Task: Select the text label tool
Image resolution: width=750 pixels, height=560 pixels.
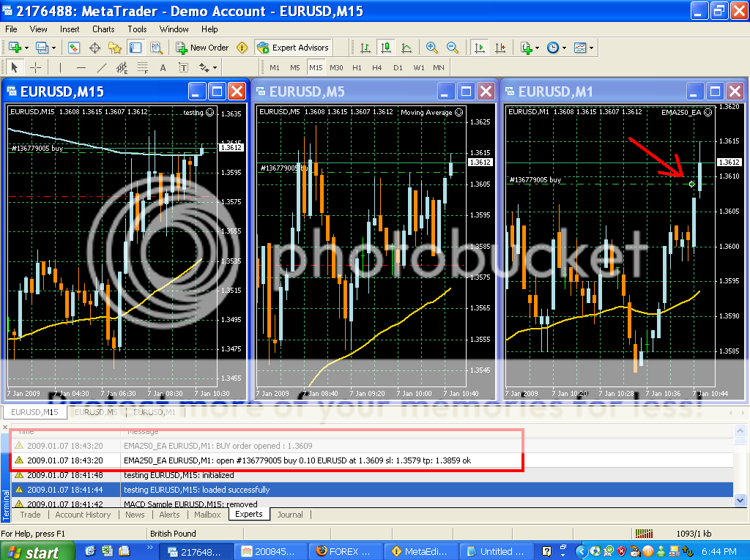Action: [x=163, y=67]
